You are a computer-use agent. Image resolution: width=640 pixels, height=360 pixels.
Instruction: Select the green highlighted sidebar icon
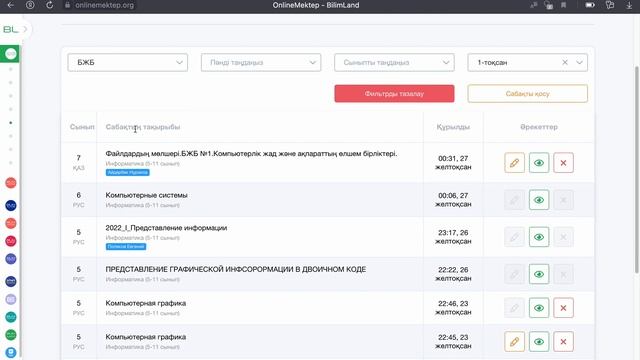[10, 53]
